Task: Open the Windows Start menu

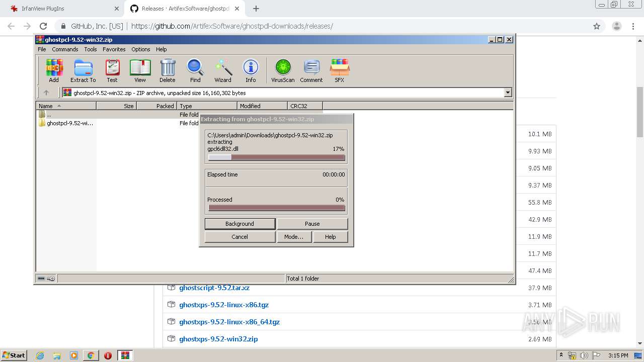Action: pos(14,355)
